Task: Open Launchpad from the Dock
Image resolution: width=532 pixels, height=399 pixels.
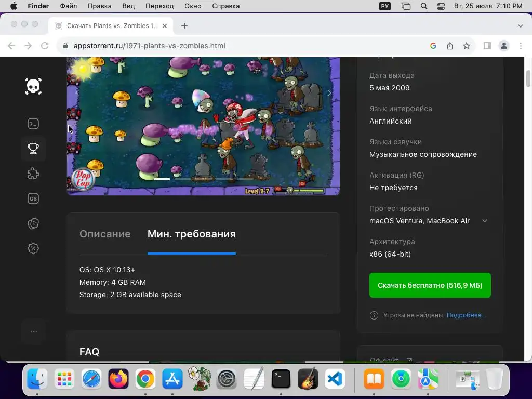Action: [x=64, y=379]
